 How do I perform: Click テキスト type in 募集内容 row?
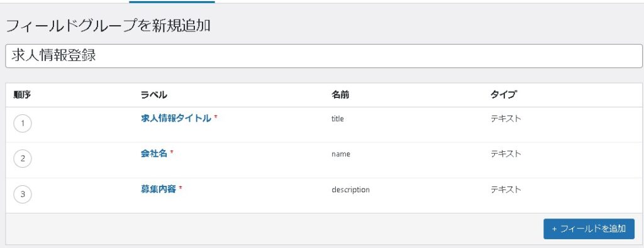[x=506, y=190]
